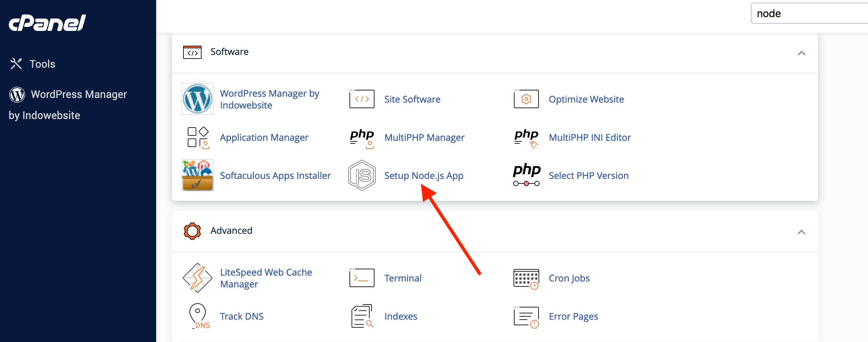
Task: Click the Setup Node.js App icon
Action: (362, 175)
